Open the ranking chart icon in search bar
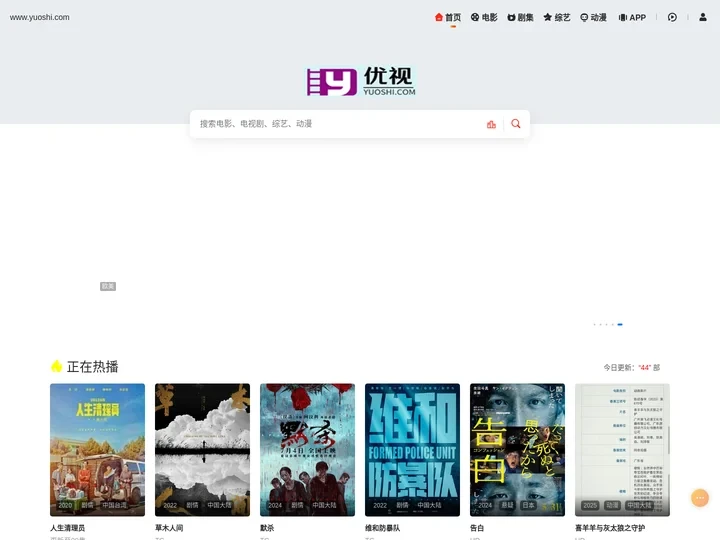The width and height of the screenshot is (720, 540). click(x=491, y=124)
